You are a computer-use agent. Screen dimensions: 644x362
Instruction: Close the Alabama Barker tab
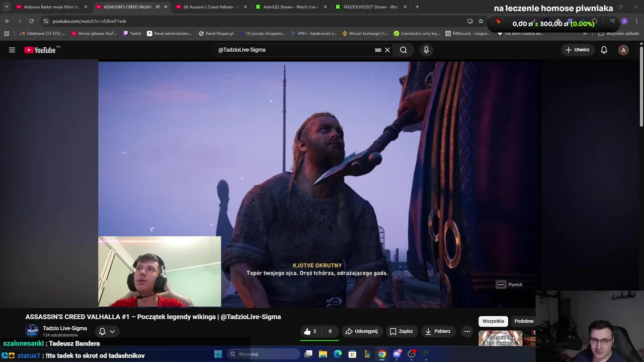click(x=86, y=7)
